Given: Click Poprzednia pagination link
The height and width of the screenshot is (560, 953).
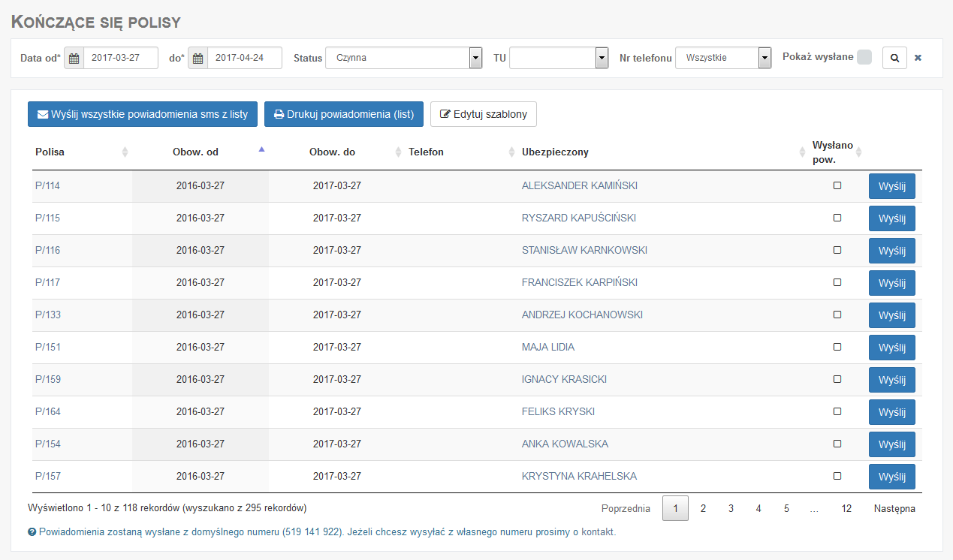Looking at the screenshot, I should pos(626,508).
